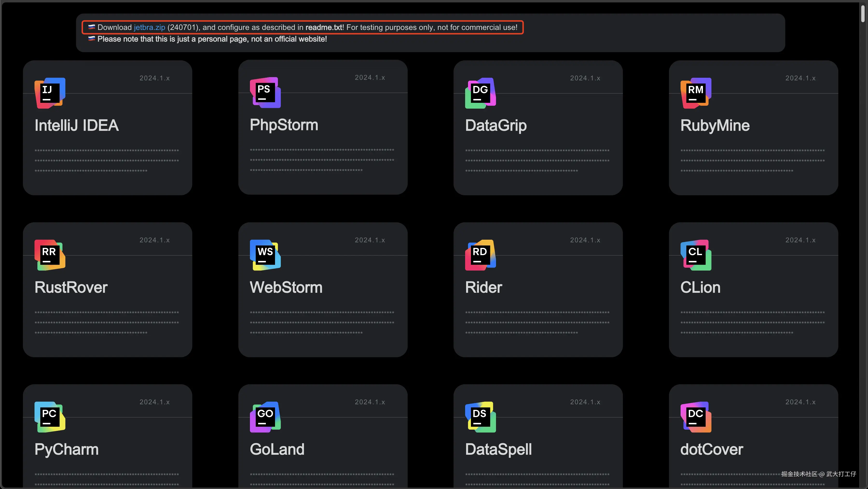The image size is (868, 489).
Task: Click the PhpStorm PS logo icon
Action: point(265,93)
